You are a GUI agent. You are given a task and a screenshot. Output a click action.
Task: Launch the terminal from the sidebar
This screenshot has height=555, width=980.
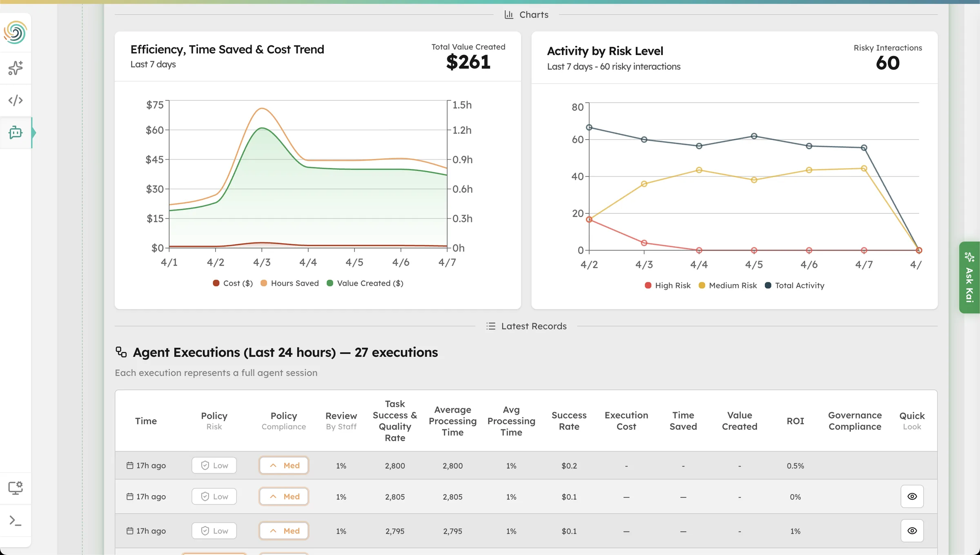pyautogui.click(x=16, y=521)
